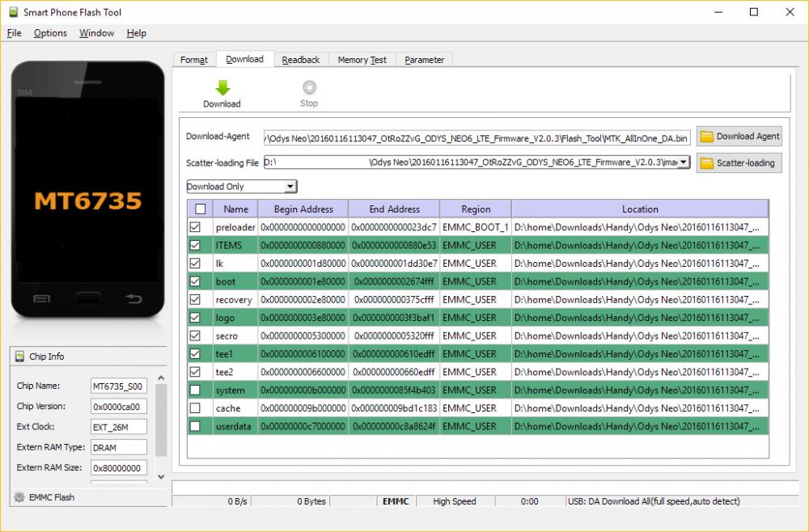Image resolution: width=809 pixels, height=532 pixels.
Task: Check the userdata partition checkbox
Action: click(x=195, y=426)
